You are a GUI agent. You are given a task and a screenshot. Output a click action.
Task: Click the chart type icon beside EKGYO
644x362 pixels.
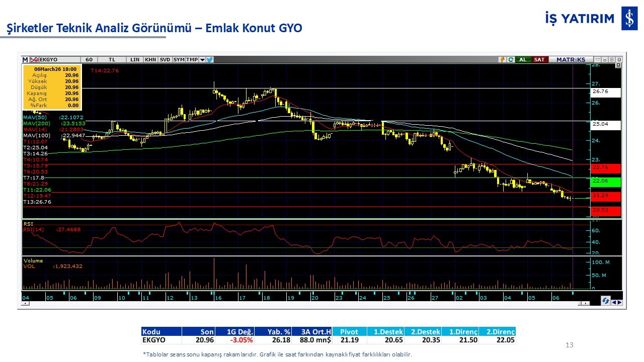pos(34,59)
